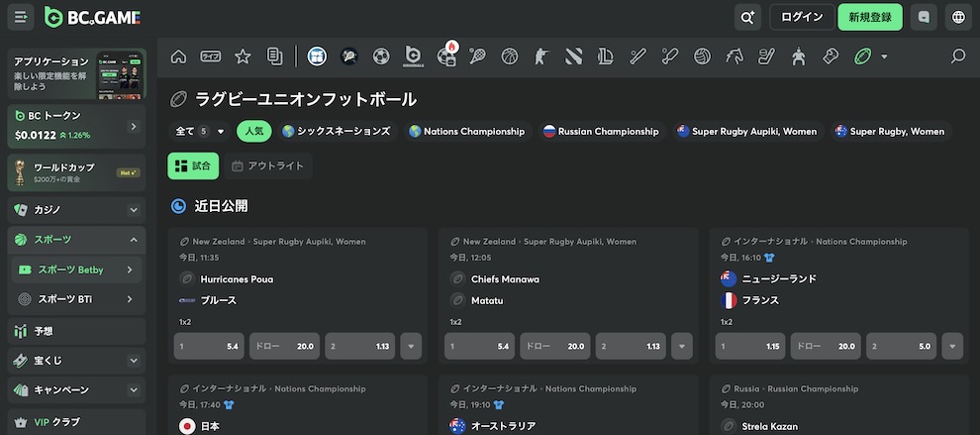The width and height of the screenshot is (980, 435).
Task: Go to sportsbook home icon
Action: tap(179, 56)
